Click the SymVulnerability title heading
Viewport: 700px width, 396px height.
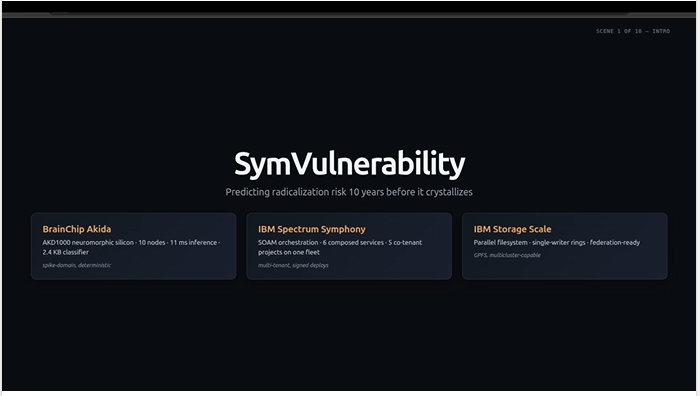tap(350, 164)
